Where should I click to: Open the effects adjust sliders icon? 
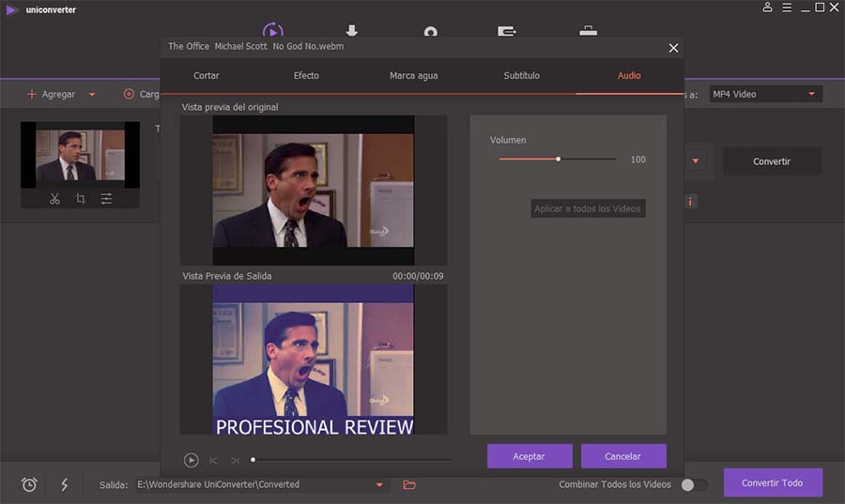click(x=107, y=199)
